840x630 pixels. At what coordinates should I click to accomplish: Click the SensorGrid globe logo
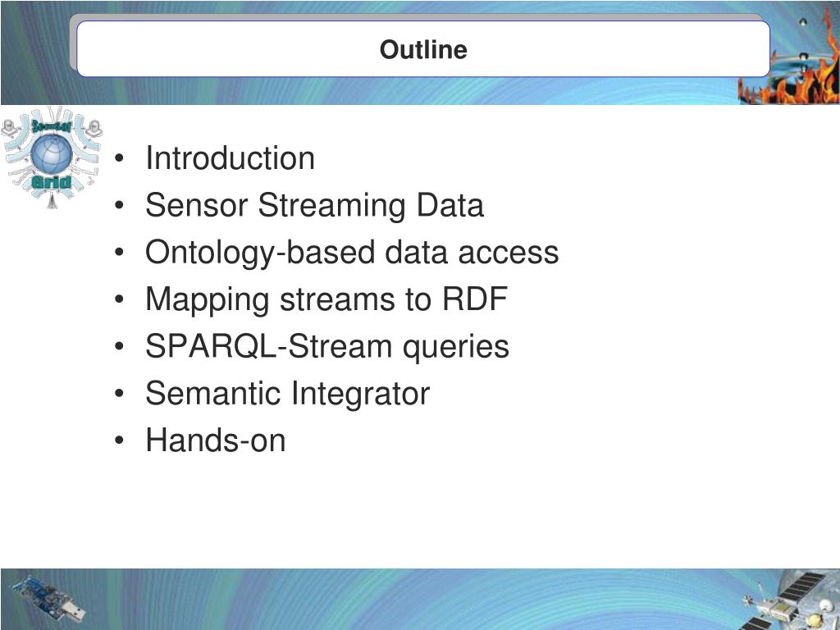52,157
